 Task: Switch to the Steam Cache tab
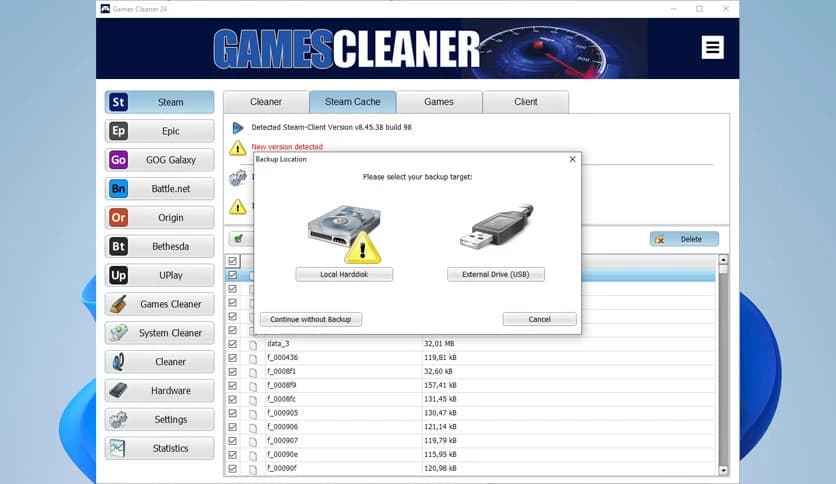pyautogui.click(x=352, y=102)
